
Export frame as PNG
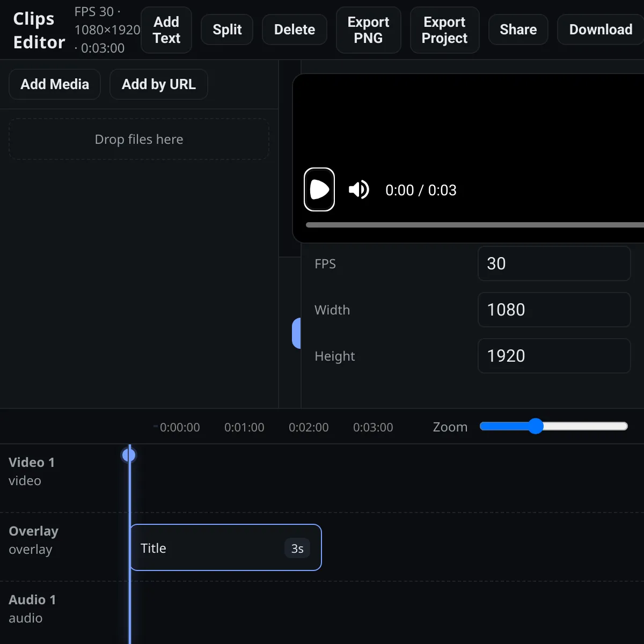tap(369, 30)
